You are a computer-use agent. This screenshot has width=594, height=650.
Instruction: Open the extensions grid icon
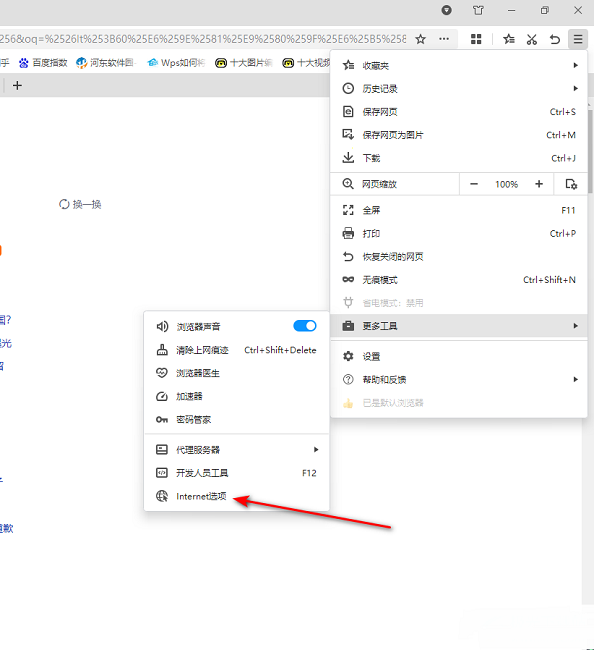476,39
